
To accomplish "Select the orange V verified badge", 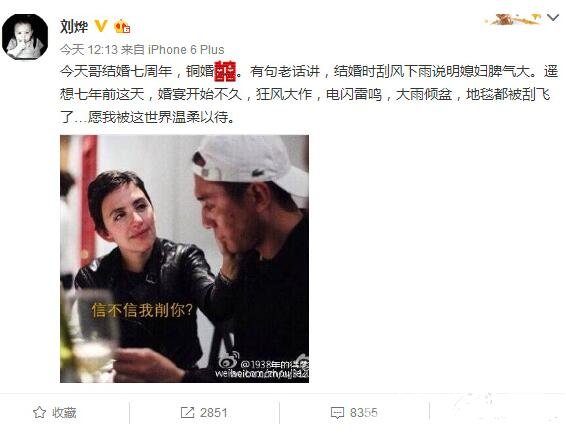I will pyautogui.click(x=101, y=26).
